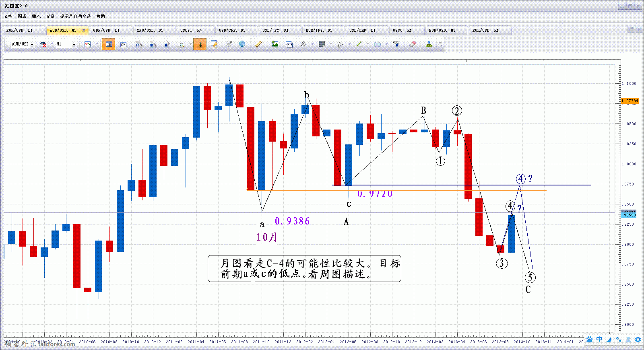Toggle the highlighted auto-scroll chart button
This screenshot has width=644, height=350.
click(200, 44)
